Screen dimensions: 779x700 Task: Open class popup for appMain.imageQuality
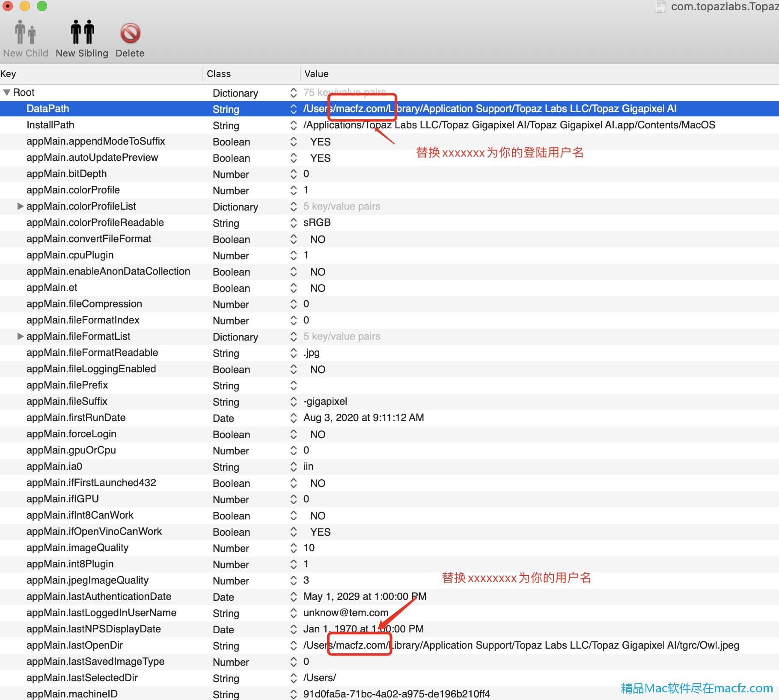click(x=293, y=548)
